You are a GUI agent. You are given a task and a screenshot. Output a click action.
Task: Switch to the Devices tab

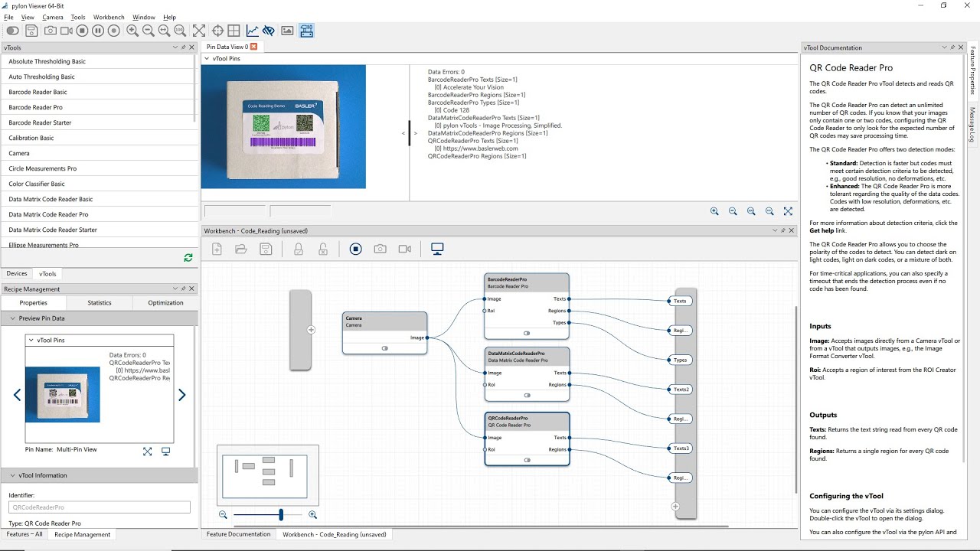coord(17,273)
